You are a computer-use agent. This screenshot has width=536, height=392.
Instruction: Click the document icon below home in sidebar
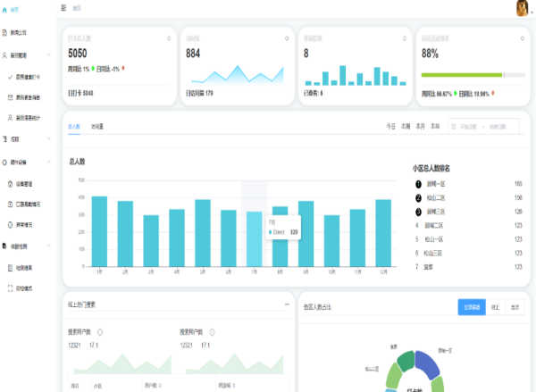pyautogui.click(x=5, y=33)
